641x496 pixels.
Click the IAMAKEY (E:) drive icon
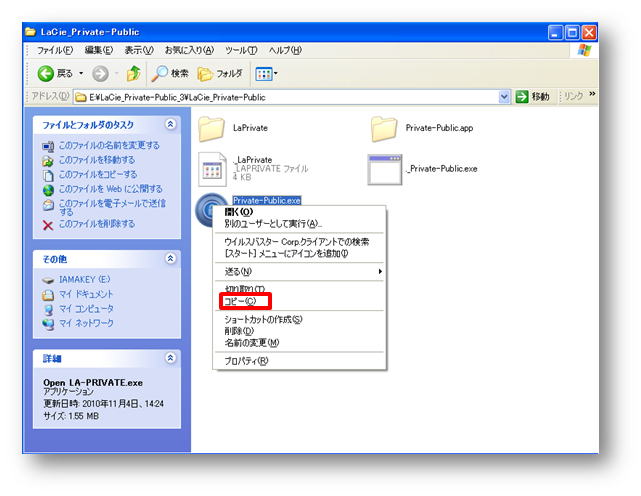pos(48,281)
